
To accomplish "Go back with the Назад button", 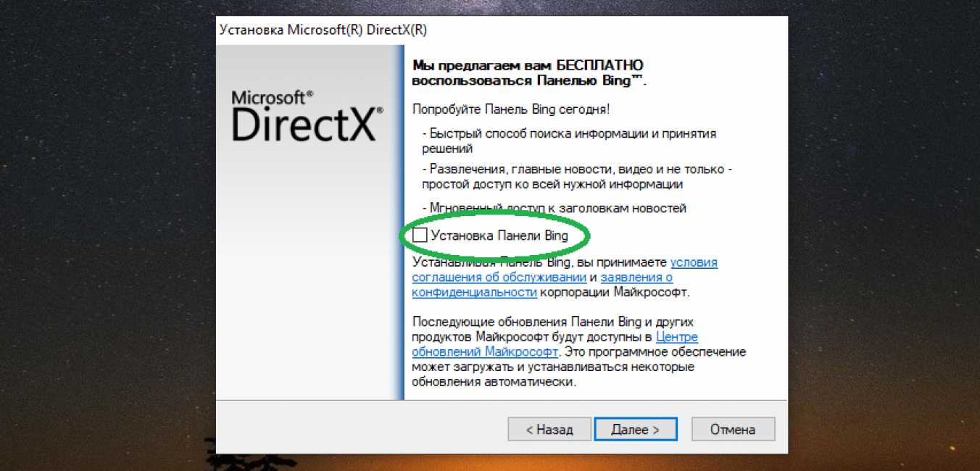I will pos(549,429).
